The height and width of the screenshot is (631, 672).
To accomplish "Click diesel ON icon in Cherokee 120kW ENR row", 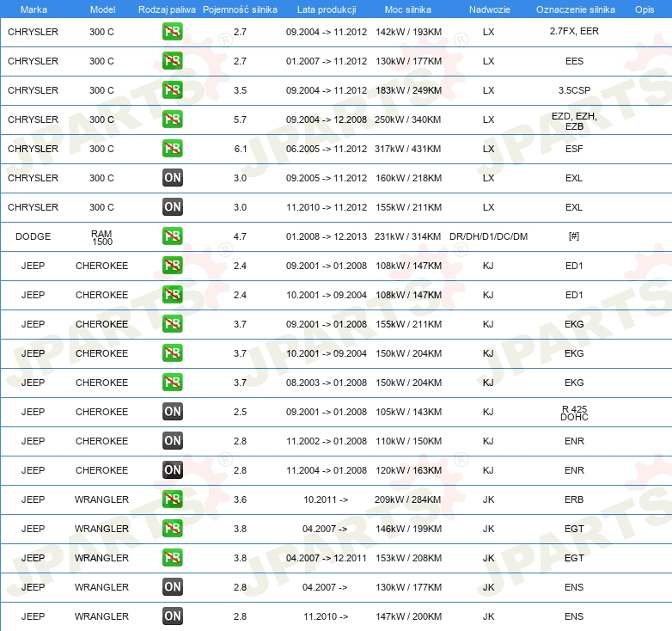I will 172,470.
